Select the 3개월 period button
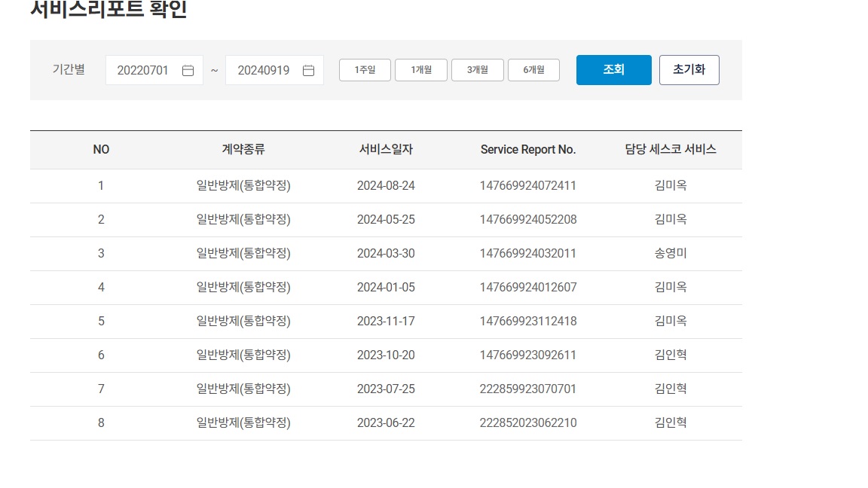The width and height of the screenshot is (868, 488). pos(478,70)
